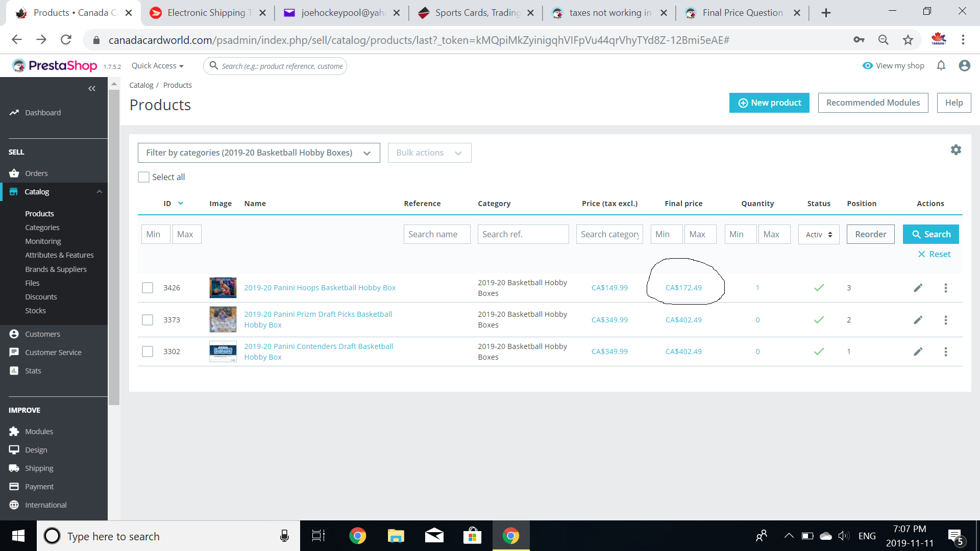980x551 pixels.
Task: Go to Orders in the sidebar
Action: click(36, 173)
